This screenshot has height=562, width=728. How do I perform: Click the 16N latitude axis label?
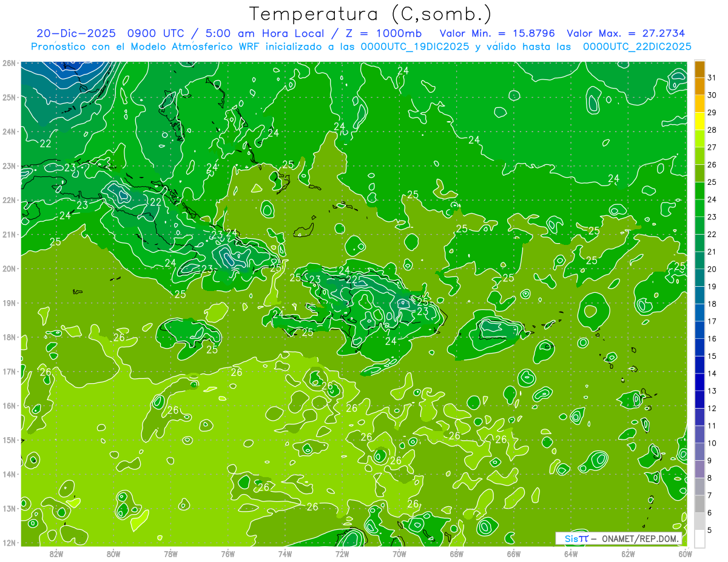tap(8, 406)
